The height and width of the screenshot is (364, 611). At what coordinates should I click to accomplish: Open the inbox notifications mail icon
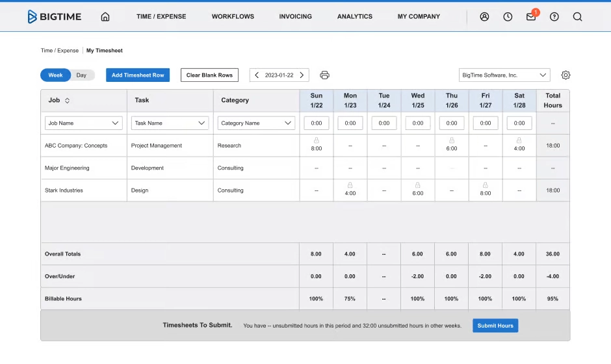click(x=531, y=17)
